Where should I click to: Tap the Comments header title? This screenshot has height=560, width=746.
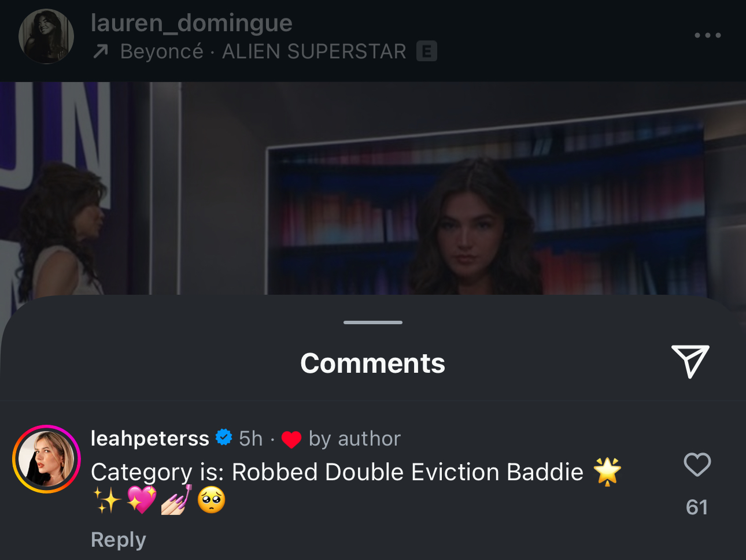tap(373, 364)
